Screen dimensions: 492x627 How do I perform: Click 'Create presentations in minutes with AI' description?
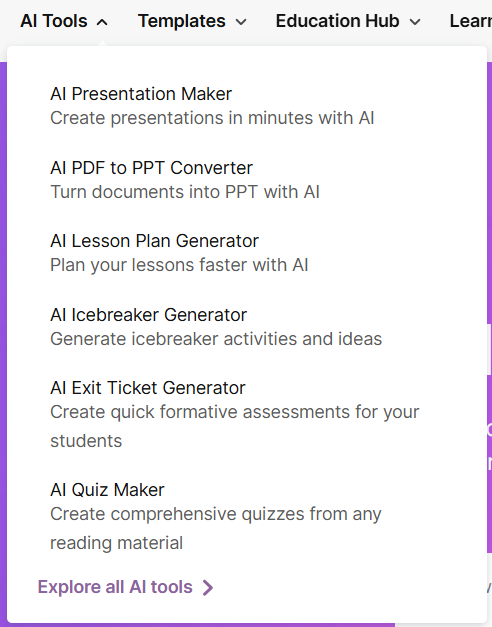click(x=212, y=118)
